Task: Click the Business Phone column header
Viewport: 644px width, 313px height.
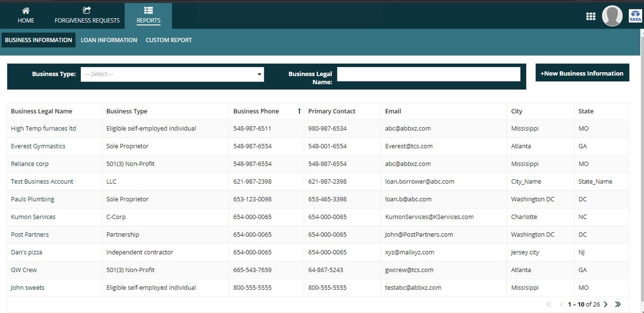Action: pos(256,111)
